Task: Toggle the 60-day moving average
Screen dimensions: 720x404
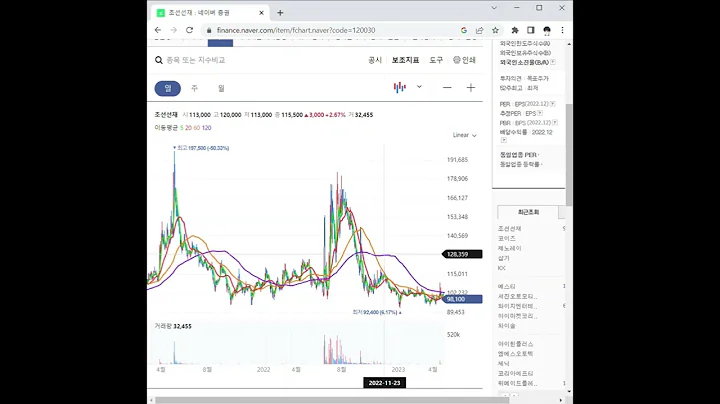Action: [x=197, y=128]
